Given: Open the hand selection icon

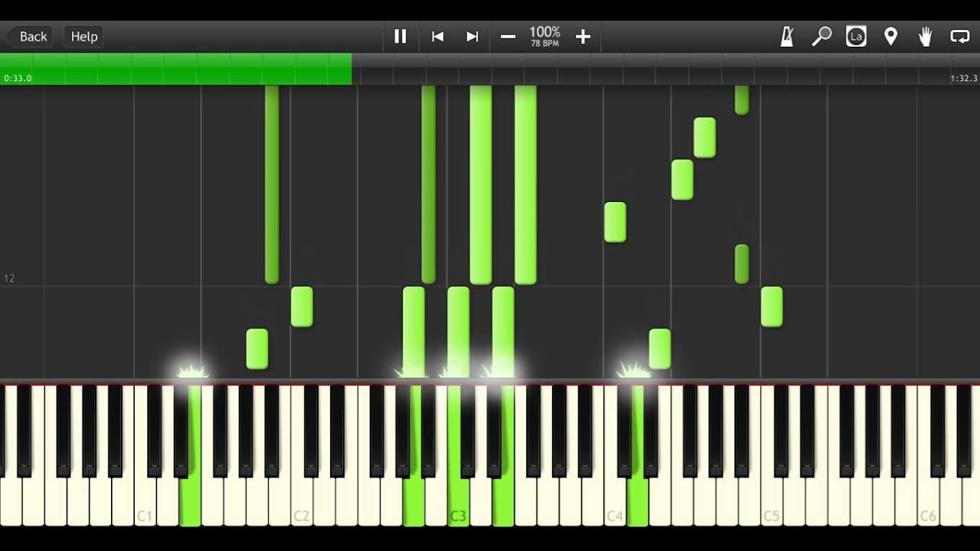Looking at the screenshot, I should click(x=925, y=36).
